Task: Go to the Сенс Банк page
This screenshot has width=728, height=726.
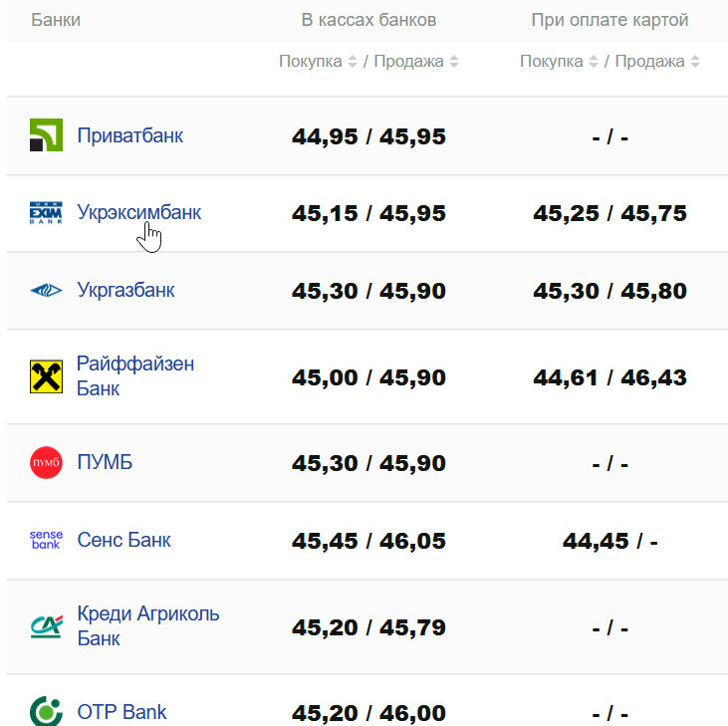Action: (123, 540)
